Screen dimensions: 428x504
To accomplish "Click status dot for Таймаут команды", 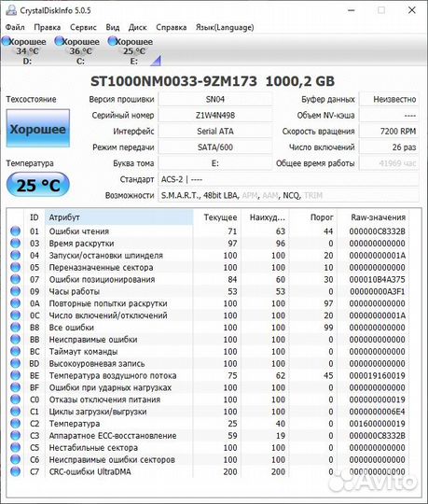I will point(15,351).
